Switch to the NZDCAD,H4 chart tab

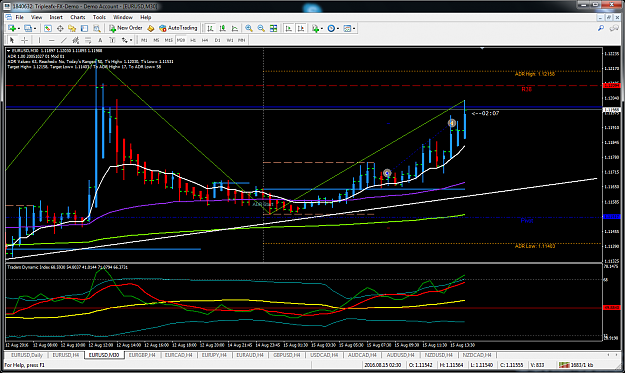point(477,355)
